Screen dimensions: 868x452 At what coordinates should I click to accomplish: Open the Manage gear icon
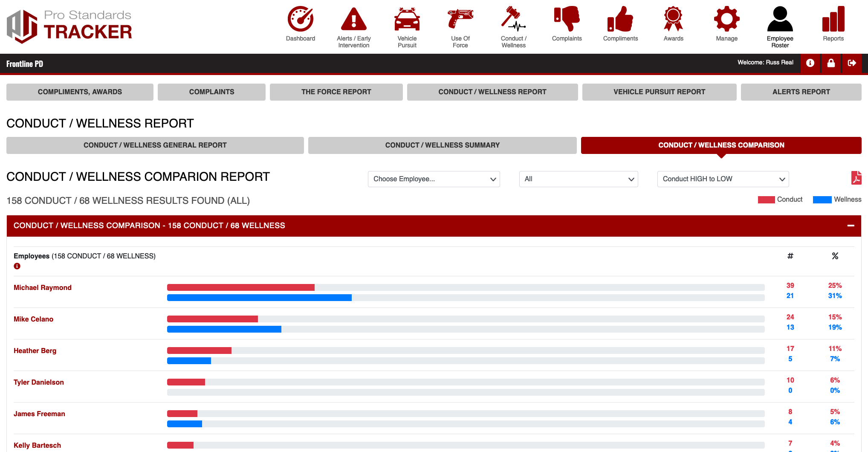[726, 19]
